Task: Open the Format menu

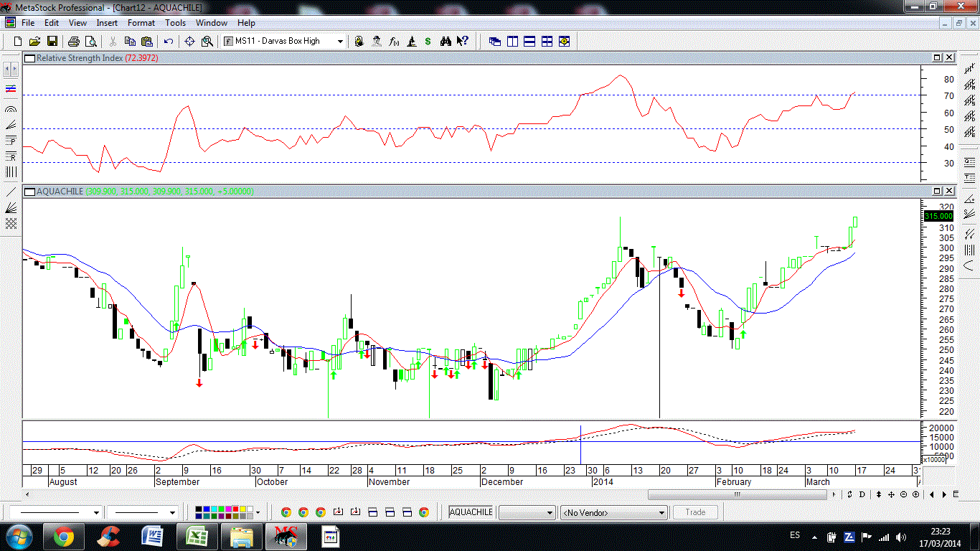Action: tap(141, 23)
